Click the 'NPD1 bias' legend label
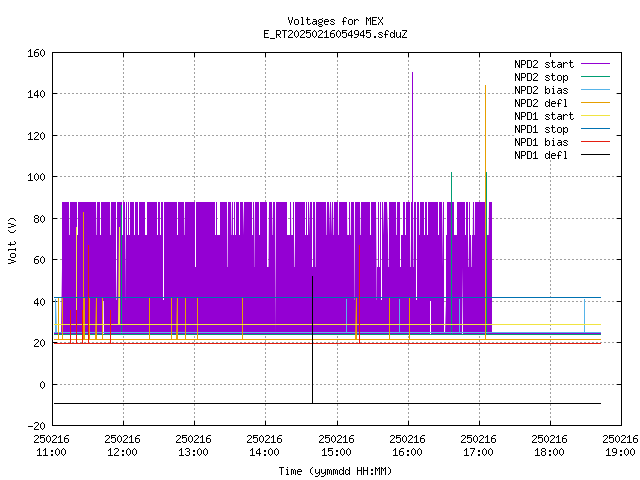640x480 pixels. click(x=541, y=142)
